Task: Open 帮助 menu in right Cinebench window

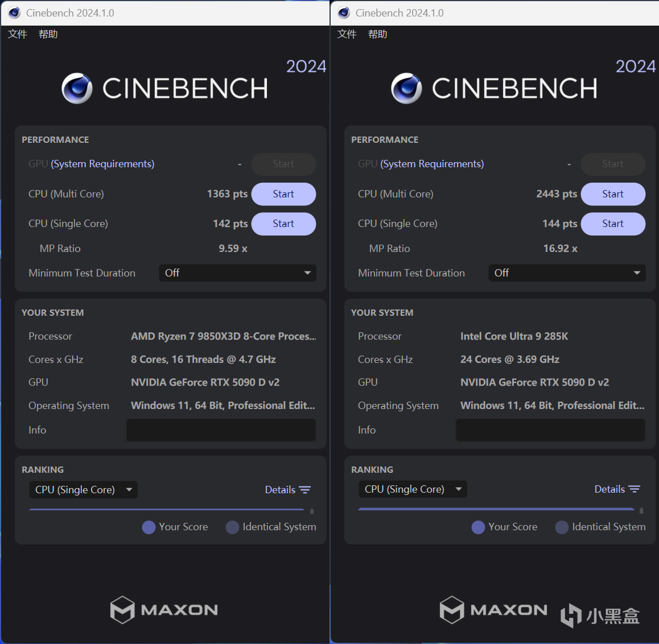Action: [x=377, y=34]
